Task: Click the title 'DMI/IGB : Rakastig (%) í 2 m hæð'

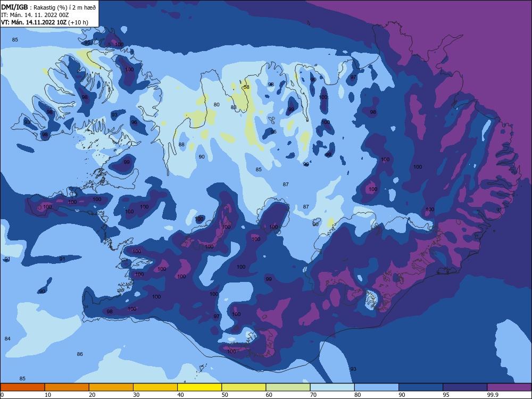Action: 48,7
